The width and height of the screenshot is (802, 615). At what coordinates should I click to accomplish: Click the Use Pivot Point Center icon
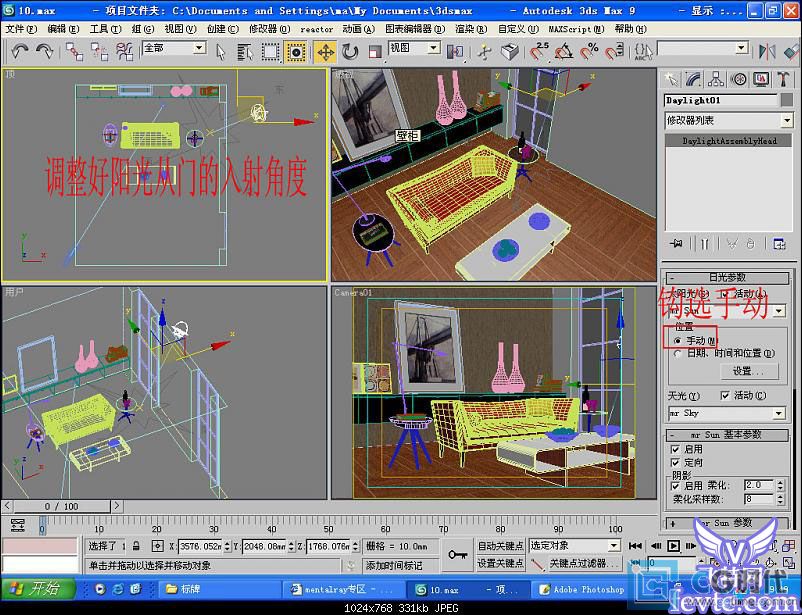pyautogui.click(x=455, y=52)
